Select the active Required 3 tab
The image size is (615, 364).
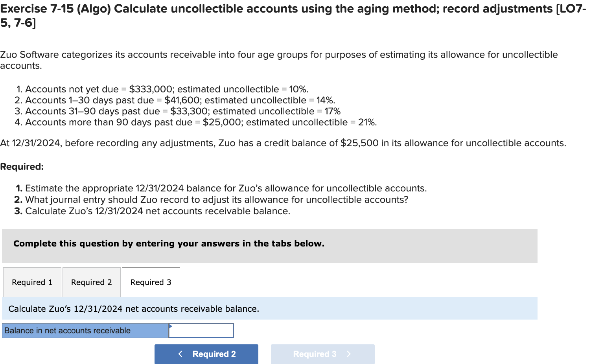tap(151, 282)
